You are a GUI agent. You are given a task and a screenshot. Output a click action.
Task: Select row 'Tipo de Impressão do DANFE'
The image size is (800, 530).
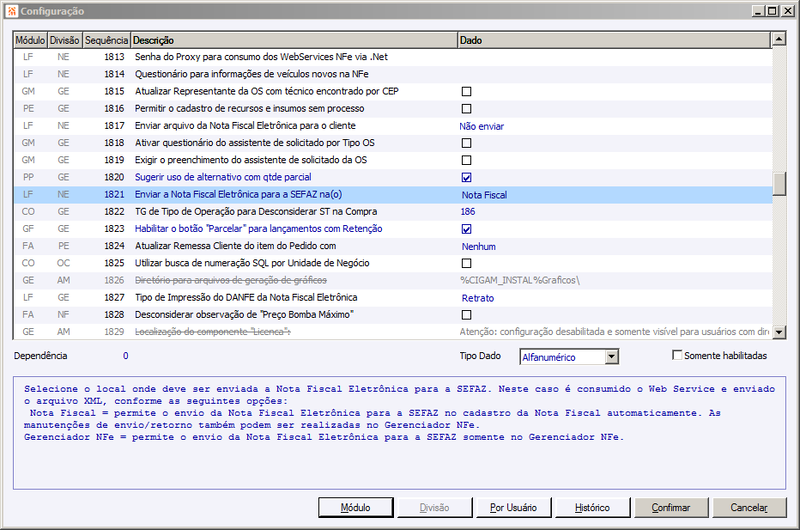click(393, 298)
